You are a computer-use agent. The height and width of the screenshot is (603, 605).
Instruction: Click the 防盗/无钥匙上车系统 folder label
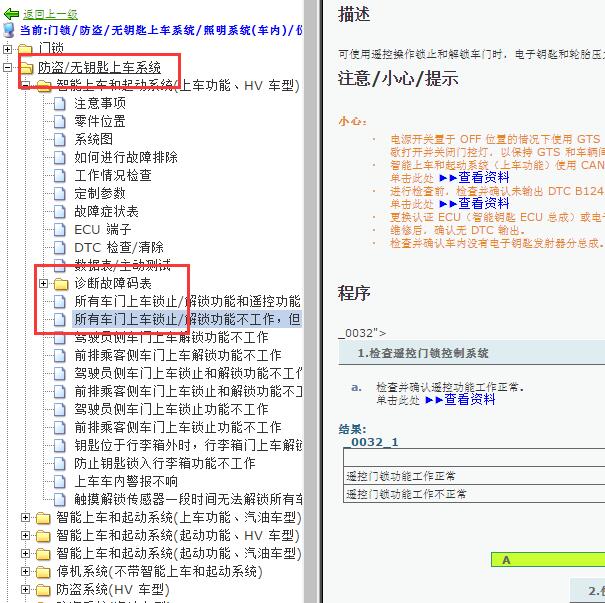(x=99, y=68)
